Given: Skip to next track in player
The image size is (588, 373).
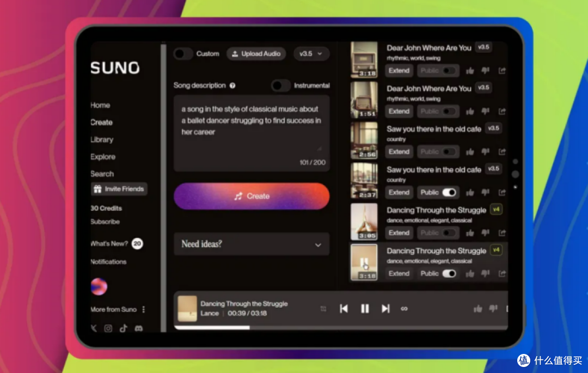Looking at the screenshot, I should pyautogui.click(x=385, y=309).
